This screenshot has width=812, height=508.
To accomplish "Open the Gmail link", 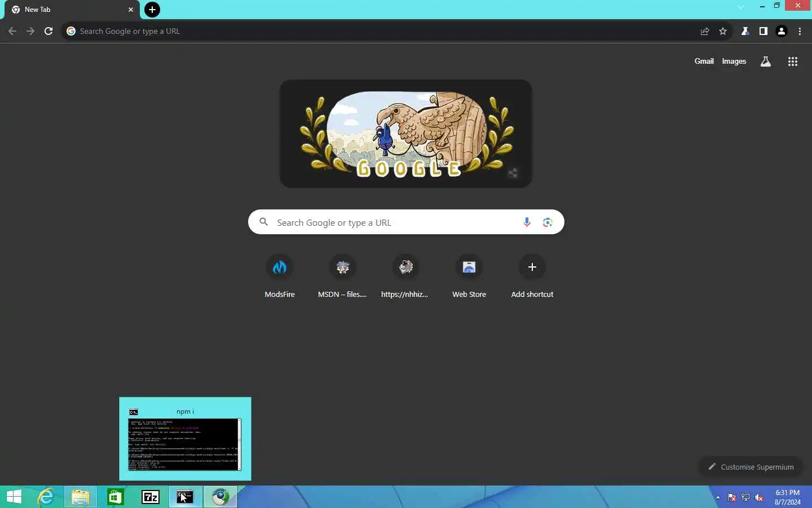I will [704, 61].
